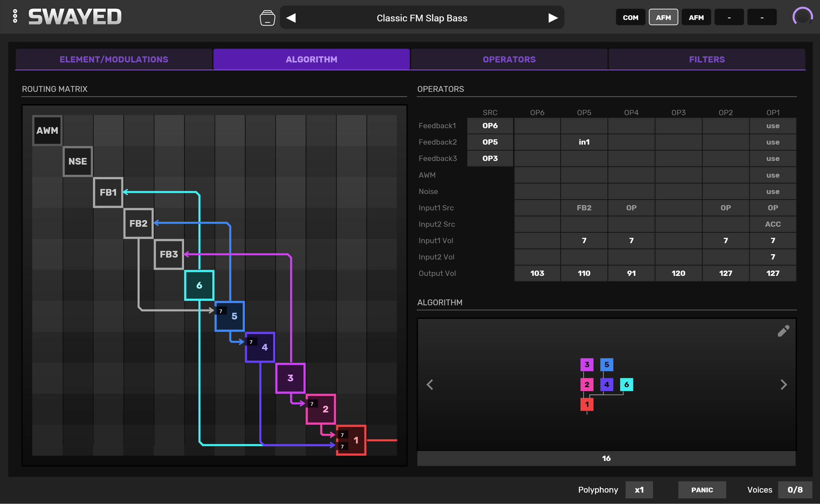
Task: Click the preset library bucket icon
Action: 267,18
